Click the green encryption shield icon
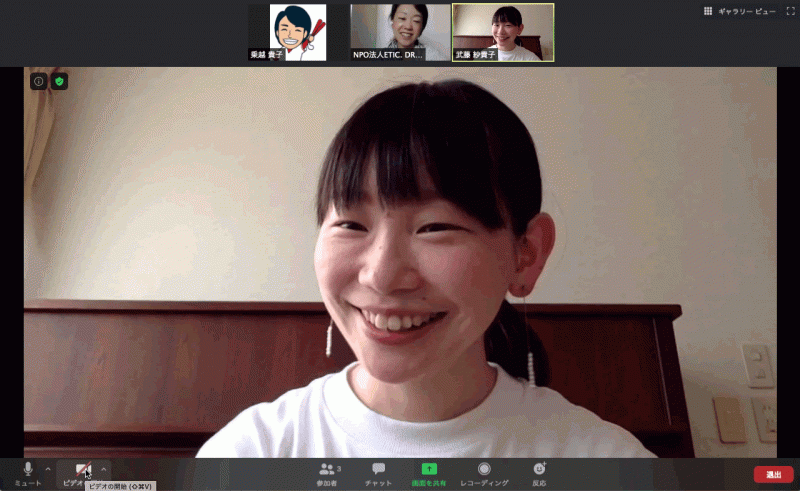The height and width of the screenshot is (491, 800). [60, 81]
